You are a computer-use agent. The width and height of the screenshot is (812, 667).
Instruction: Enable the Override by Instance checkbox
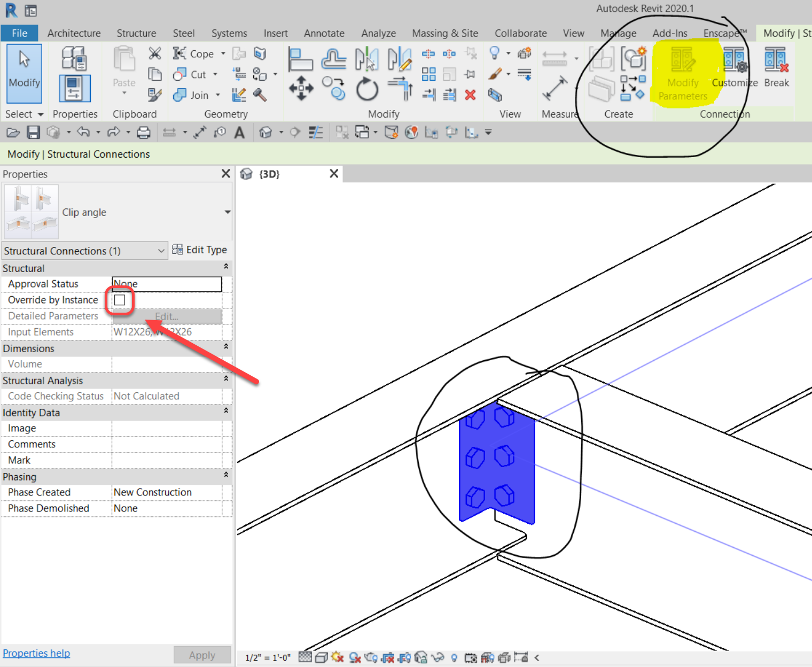pyautogui.click(x=119, y=300)
